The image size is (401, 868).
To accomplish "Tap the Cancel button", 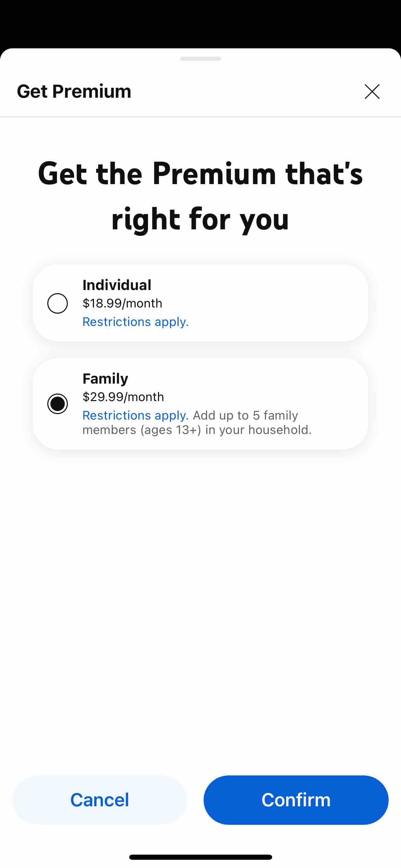I will pyautogui.click(x=100, y=800).
